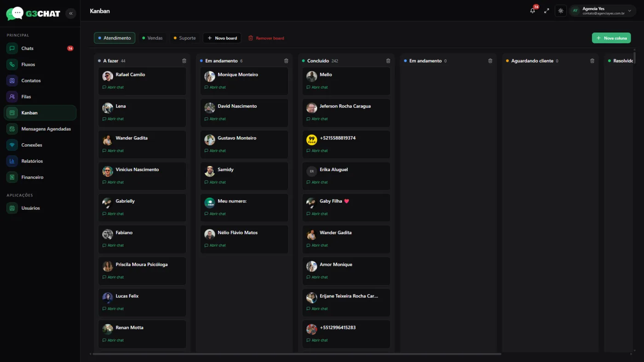Click the Nova coluna button

(611, 38)
